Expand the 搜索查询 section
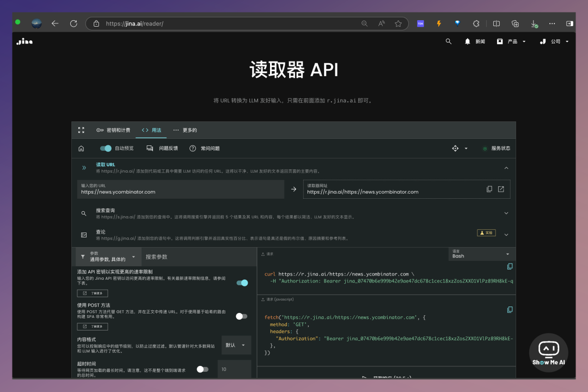This screenshot has width=588, height=392. point(506,213)
